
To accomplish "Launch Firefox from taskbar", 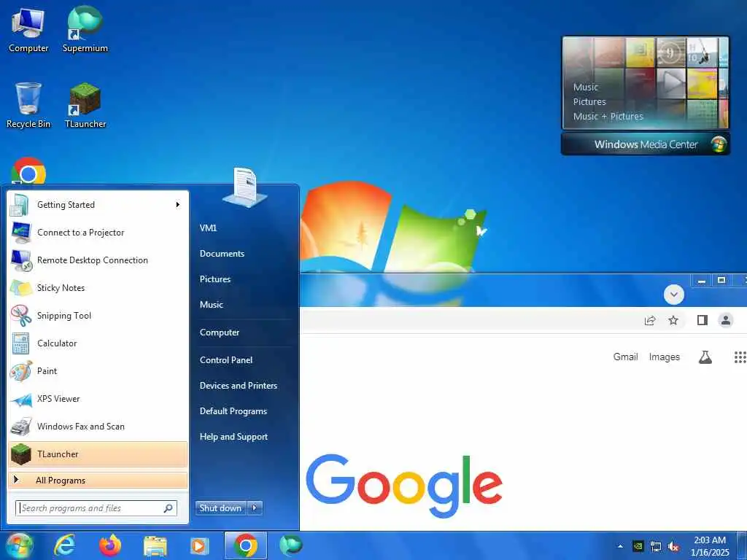I will [110, 545].
